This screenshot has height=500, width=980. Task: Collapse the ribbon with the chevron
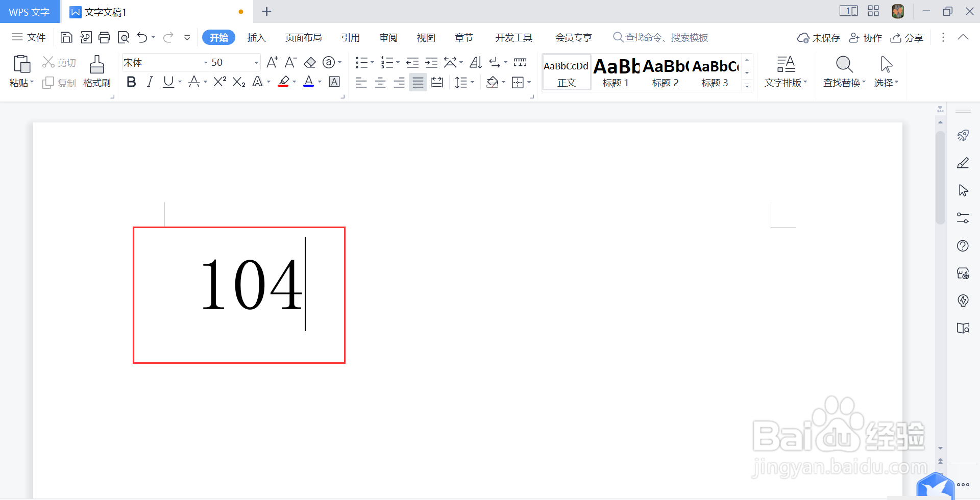pos(963,37)
